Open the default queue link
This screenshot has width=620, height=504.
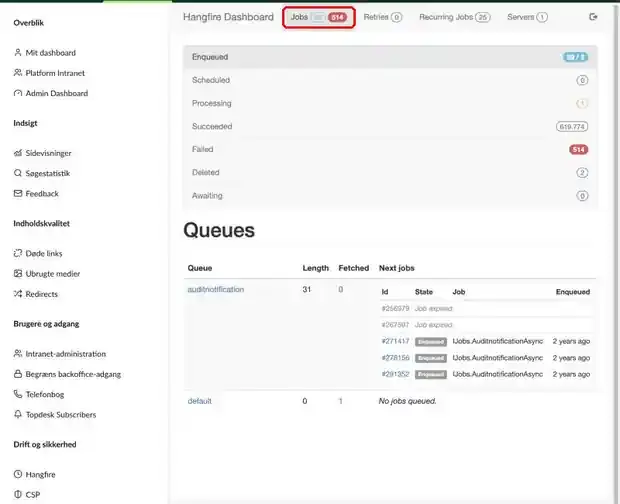point(199,401)
